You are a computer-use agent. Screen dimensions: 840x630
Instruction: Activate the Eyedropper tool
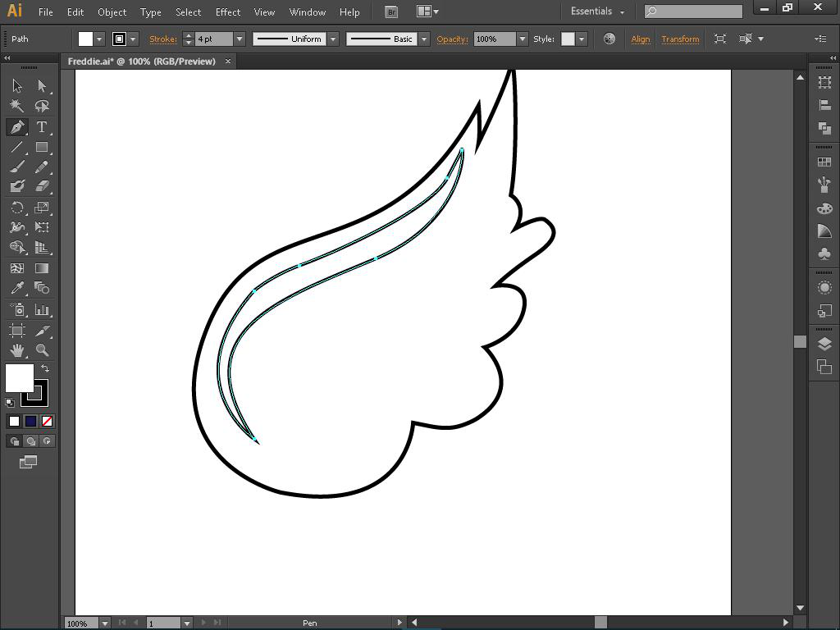click(16, 289)
